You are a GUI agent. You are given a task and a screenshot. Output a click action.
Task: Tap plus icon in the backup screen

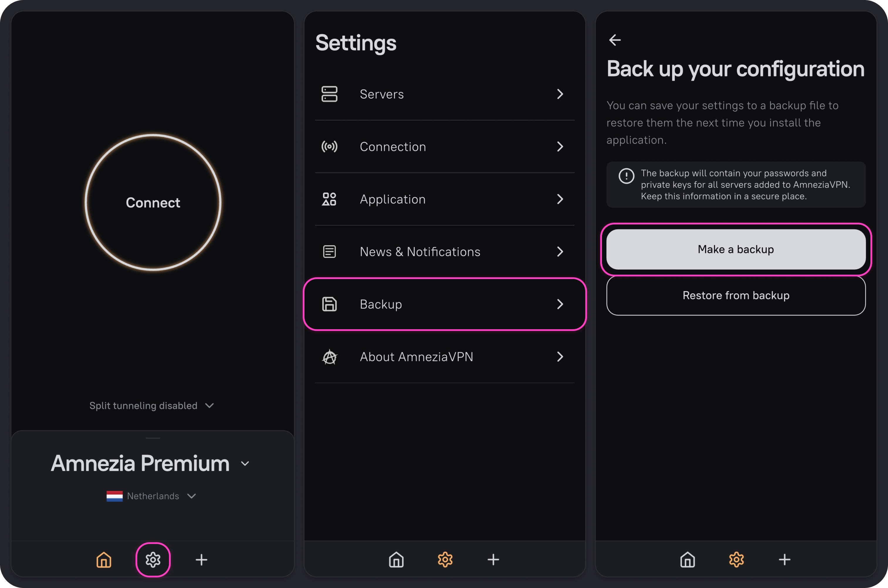click(784, 560)
